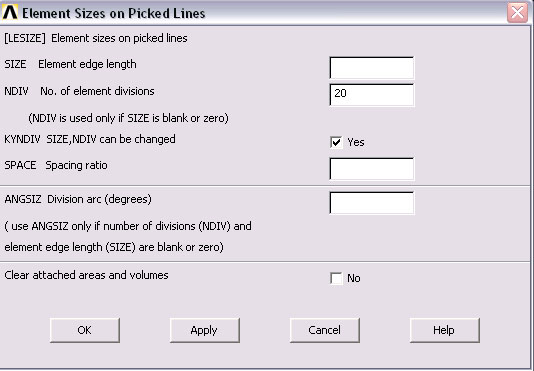
Task: Click the dialog title bar text
Action: (x=114, y=13)
